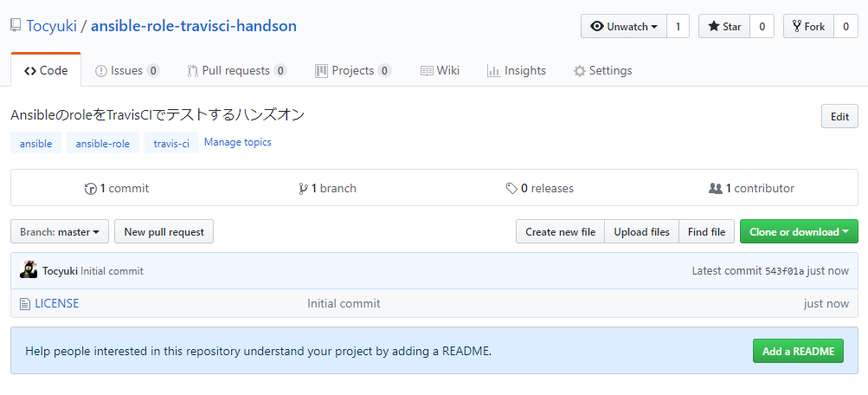Click the New pull request button

[x=164, y=231]
